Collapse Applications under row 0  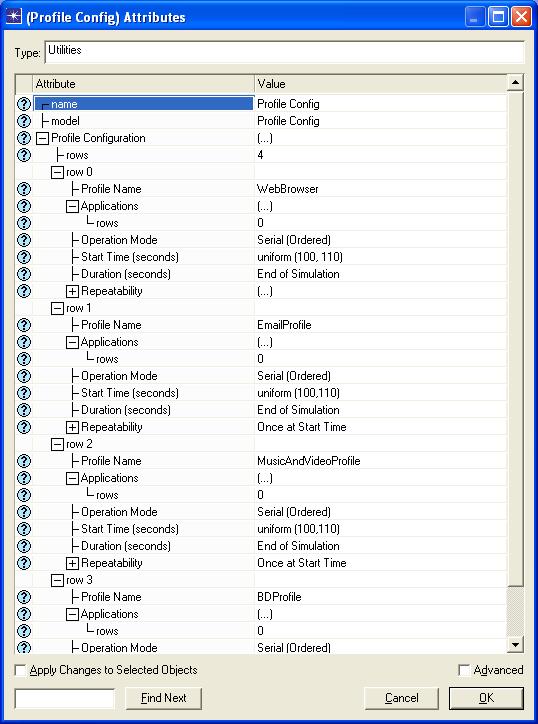pos(72,206)
